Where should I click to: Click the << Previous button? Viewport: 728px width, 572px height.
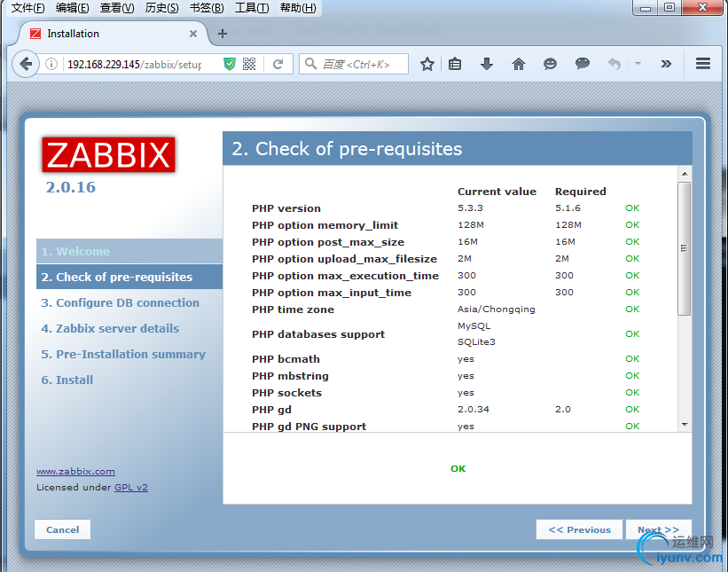(579, 529)
